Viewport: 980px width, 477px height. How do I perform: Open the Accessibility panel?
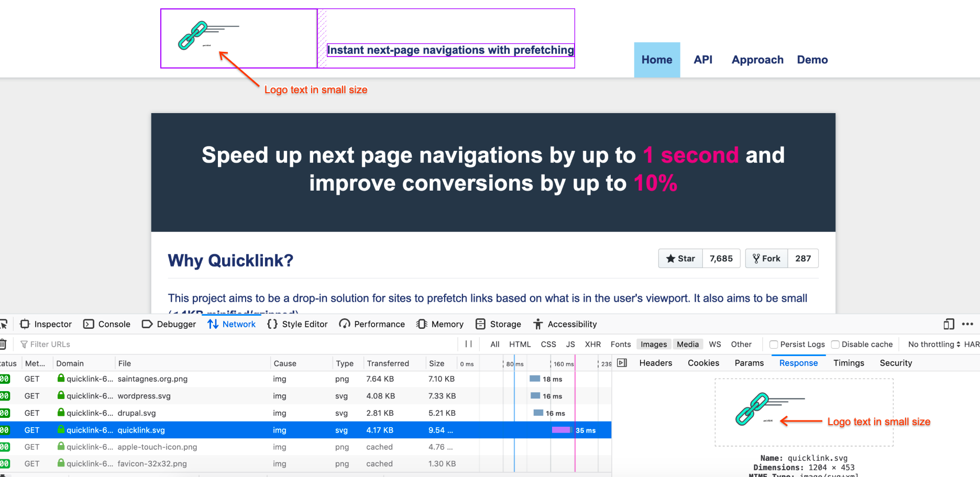pyautogui.click(x=565, y=324)
